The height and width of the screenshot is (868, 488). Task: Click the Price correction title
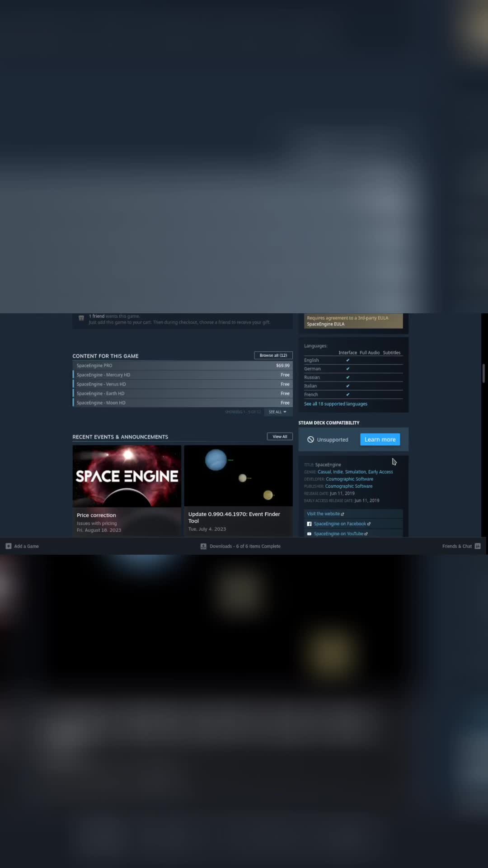96,515
